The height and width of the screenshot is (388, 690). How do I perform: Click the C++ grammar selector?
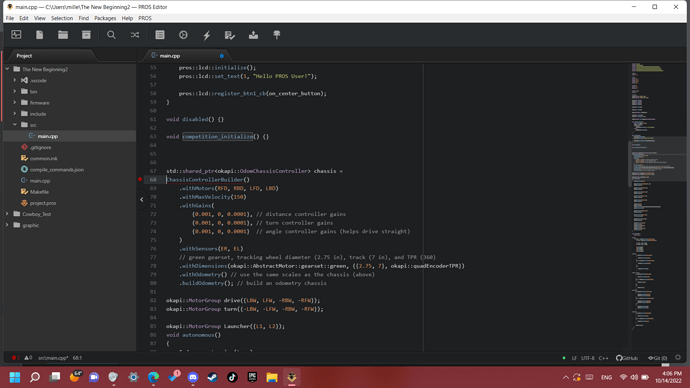click(604, 358)
